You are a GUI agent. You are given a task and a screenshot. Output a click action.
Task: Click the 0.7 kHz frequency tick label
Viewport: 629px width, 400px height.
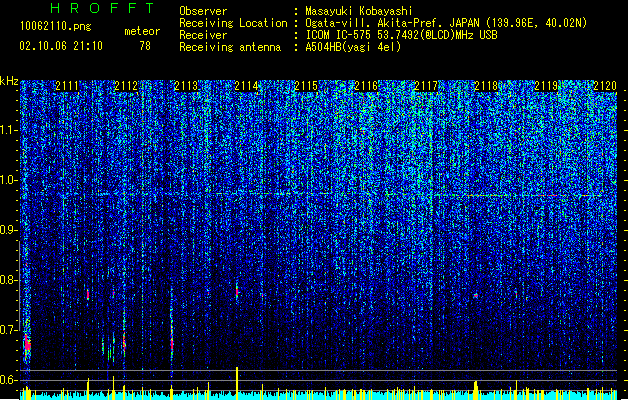9,330
